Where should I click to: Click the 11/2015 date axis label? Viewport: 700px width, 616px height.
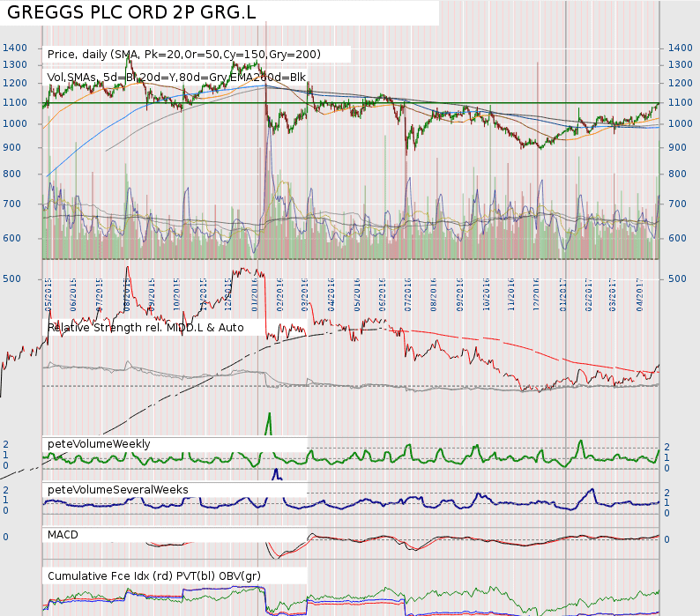pyautogui.click(x=203, y=294)
